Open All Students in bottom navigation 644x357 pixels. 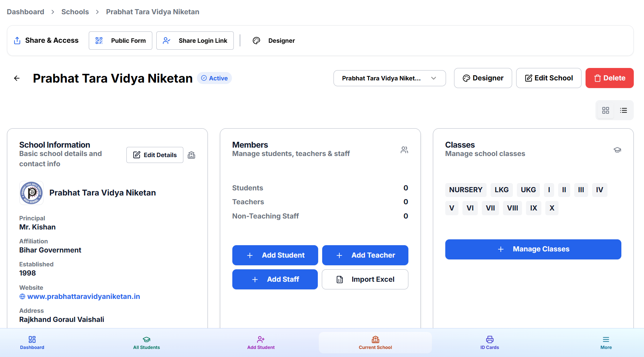coord(146,343)
